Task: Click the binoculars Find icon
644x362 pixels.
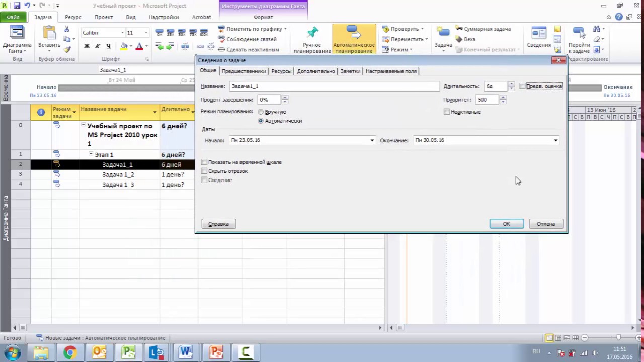Action: point(597,29)
